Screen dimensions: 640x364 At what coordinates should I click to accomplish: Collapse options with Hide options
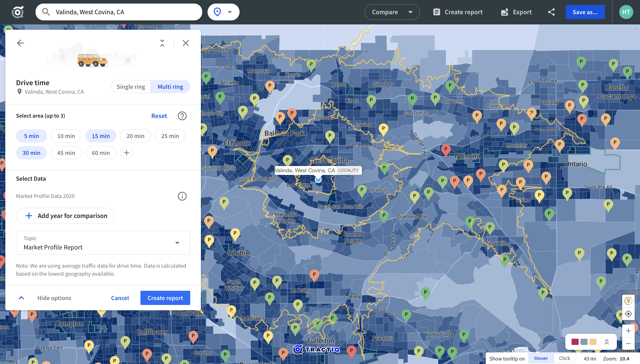[45, 298]
